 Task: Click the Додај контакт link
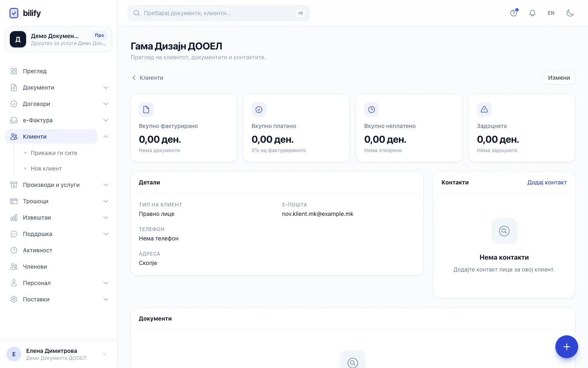coord(547,182)
